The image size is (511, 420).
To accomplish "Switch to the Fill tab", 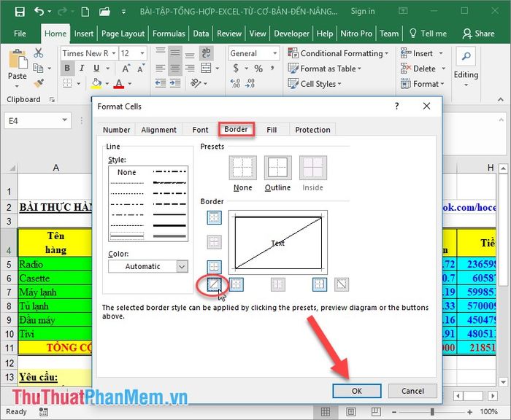I will 272,130.
